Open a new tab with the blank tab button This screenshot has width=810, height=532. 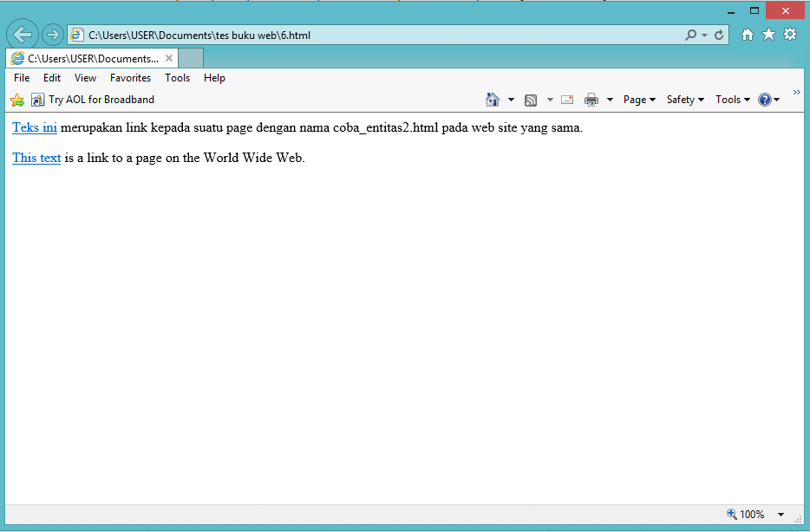click(x=191, y=58)
